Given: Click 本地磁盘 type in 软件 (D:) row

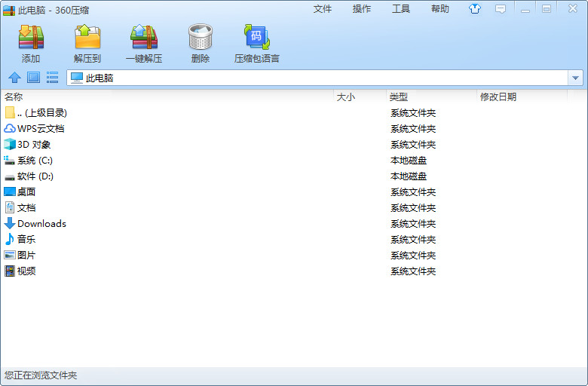Looking at the screenshot, I should pyautogui.click(x=409, y=176).
